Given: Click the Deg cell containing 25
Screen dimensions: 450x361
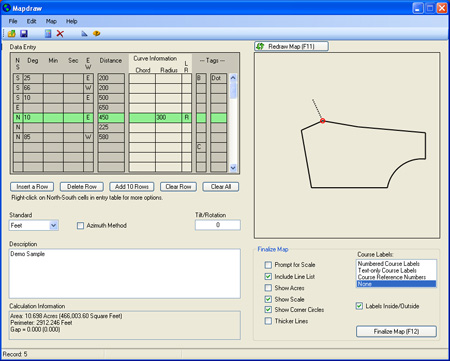Looking at the screenshot, I should pos(33,78).
